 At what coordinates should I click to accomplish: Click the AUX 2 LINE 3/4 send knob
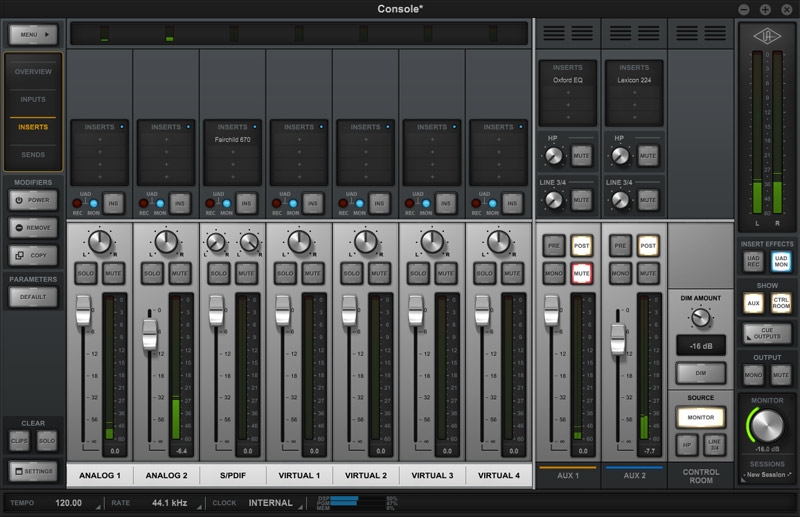point(620,200)
